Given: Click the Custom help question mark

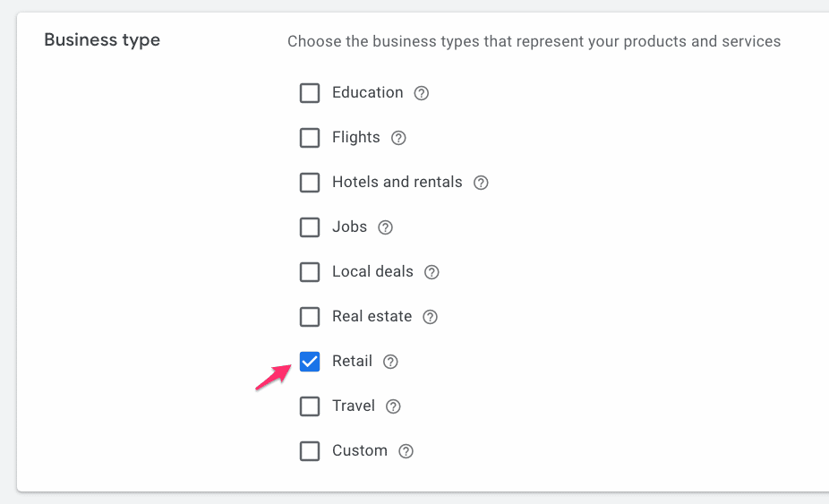Looking at the screenshot, I should click(x=406, y=451).
